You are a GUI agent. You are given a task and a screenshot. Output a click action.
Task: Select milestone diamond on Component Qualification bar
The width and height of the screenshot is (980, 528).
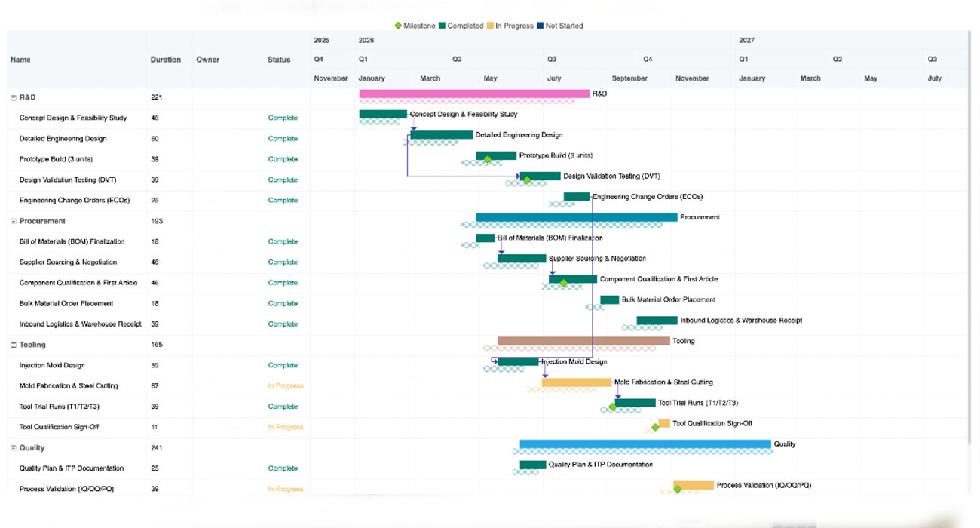pyautogui.click(x=563, y=283)
